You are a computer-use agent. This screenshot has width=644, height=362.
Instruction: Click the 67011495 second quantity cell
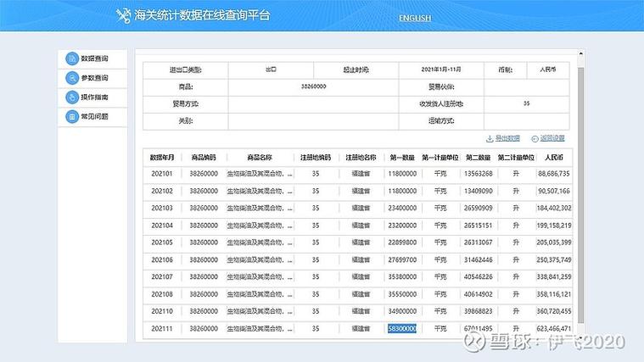tap(478, 328)
